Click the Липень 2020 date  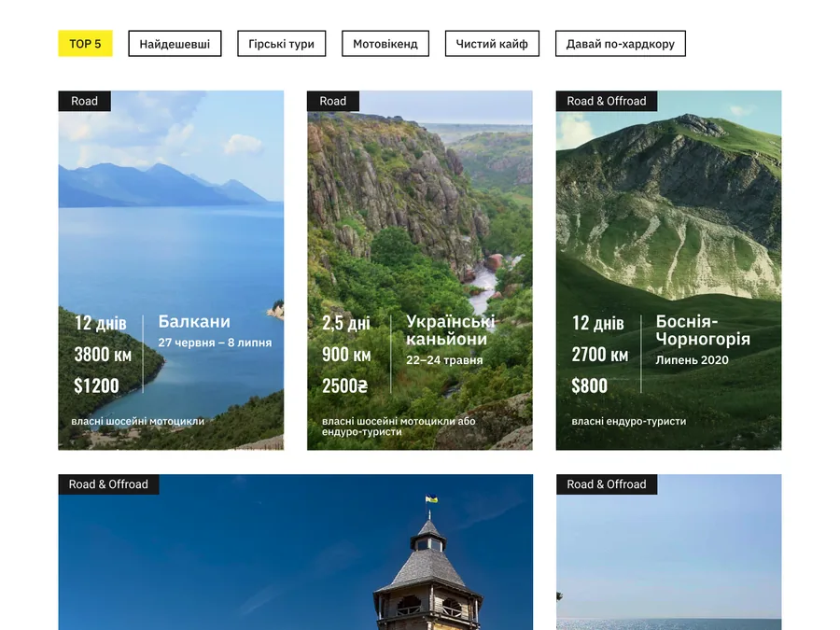pyautogui.click(x=693, y=360)
